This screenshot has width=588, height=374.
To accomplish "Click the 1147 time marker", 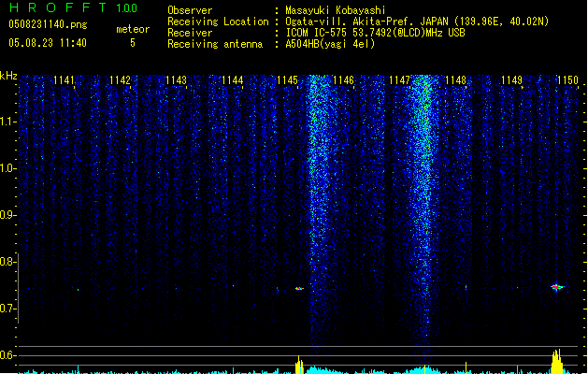I will point(400,79).
